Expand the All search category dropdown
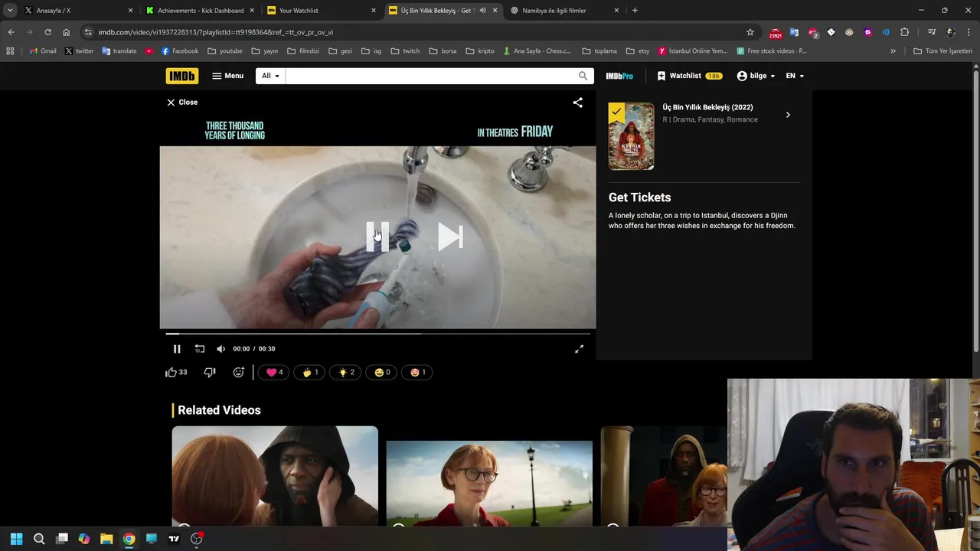Screen dimensions: 980x551 pyautogui.click(x=270, y=76)
